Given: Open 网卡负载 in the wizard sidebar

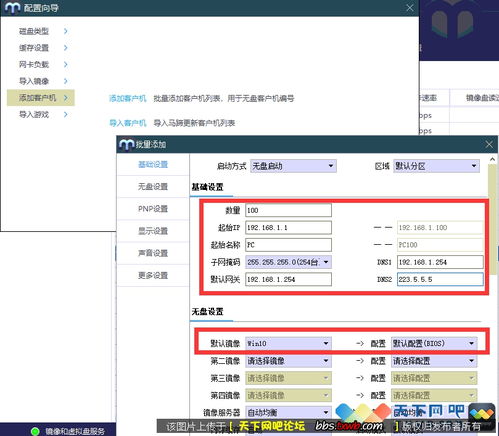Looking at the screenshot, I should point(34,65).
